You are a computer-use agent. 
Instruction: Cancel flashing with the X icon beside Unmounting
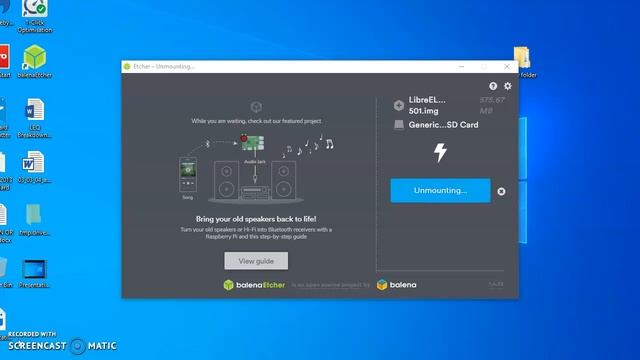(x=501, y=191)
